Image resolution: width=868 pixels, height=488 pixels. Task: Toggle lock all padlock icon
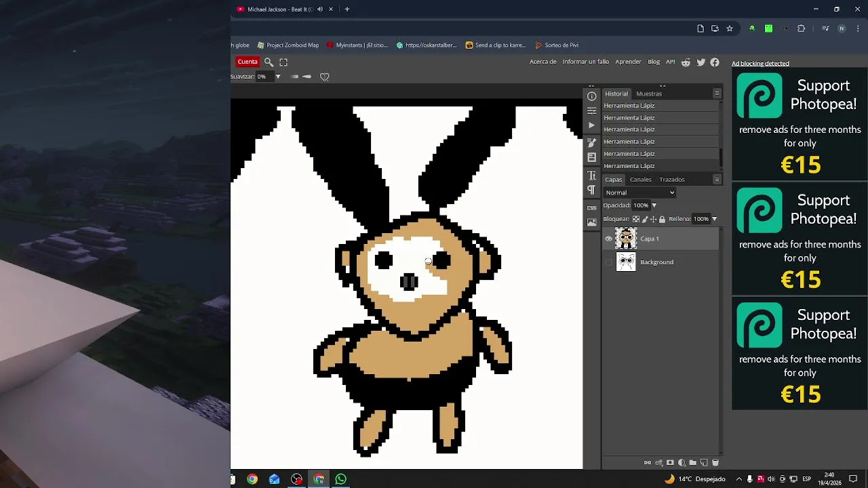pos(663,219)
